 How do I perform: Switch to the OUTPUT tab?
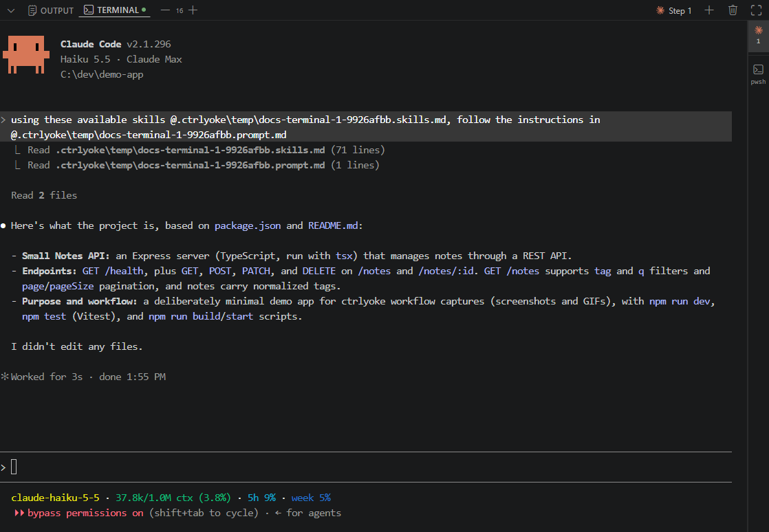[x=50, y=10]
